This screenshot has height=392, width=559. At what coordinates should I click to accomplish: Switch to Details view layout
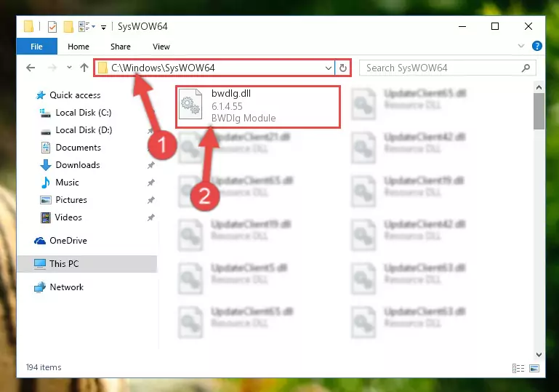tap(518, 369)
